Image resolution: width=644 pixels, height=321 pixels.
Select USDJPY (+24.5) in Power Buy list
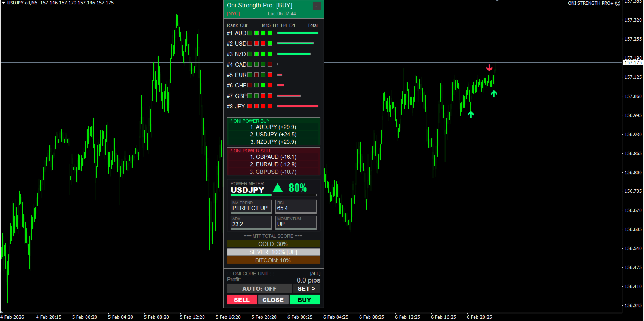pyautogui.click(x=273, y=135)
